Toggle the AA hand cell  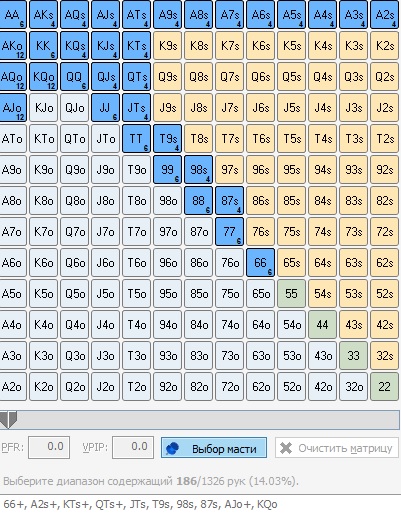tap(13, 15)
